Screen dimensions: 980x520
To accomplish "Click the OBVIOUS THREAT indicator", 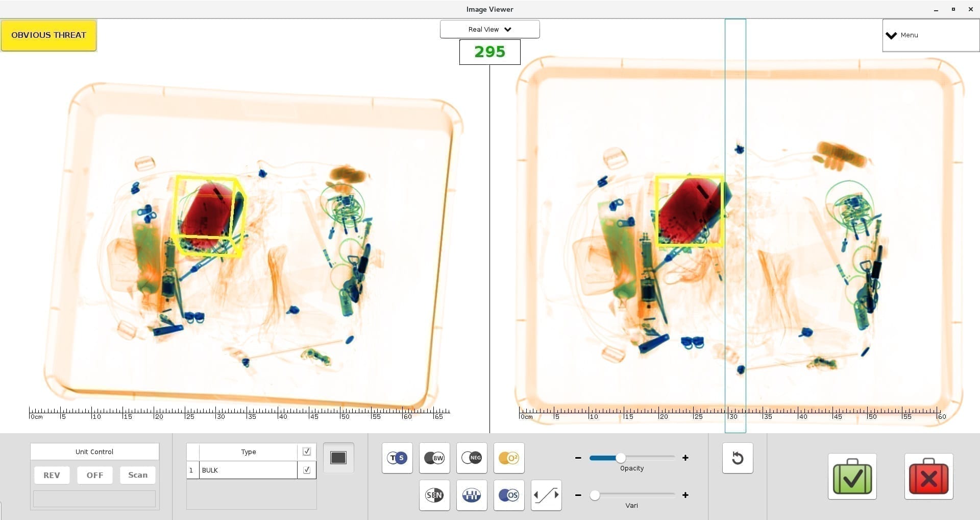I will click(48, 35).
